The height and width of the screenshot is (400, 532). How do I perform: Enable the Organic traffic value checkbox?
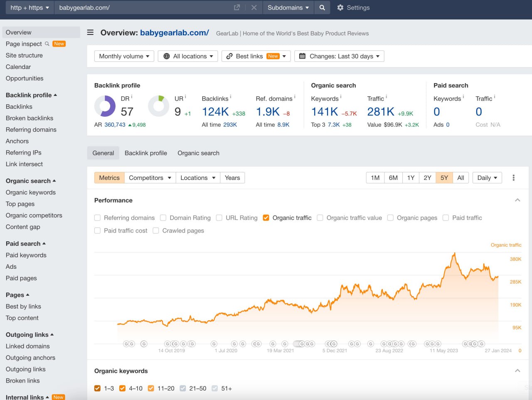[320, 218]
